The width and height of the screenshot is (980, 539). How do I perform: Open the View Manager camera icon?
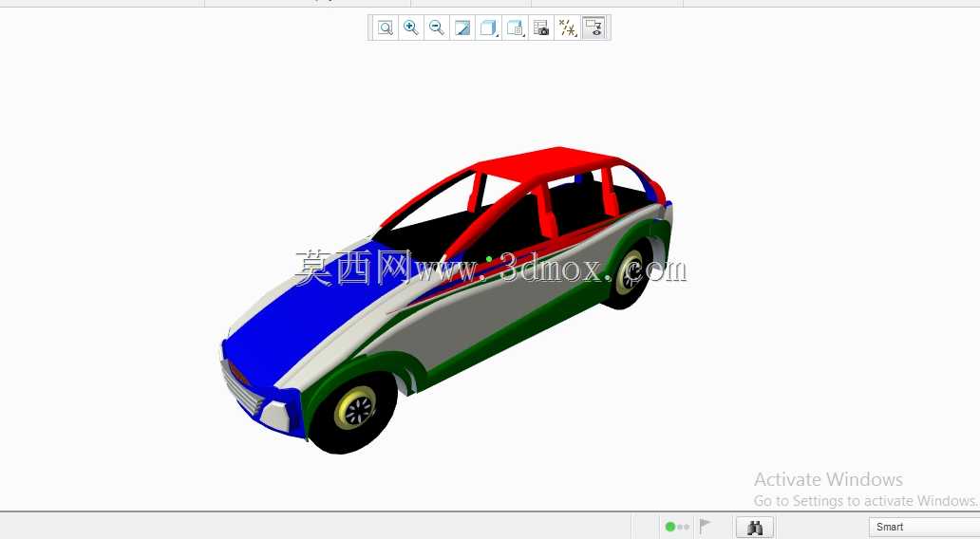click(x=541, y=28)
